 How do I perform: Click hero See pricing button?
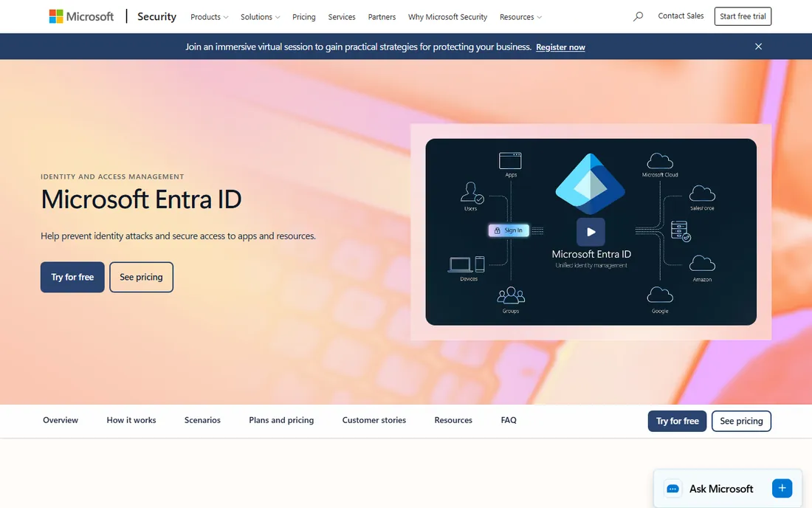pyautogui.click(x=141, y=277)
